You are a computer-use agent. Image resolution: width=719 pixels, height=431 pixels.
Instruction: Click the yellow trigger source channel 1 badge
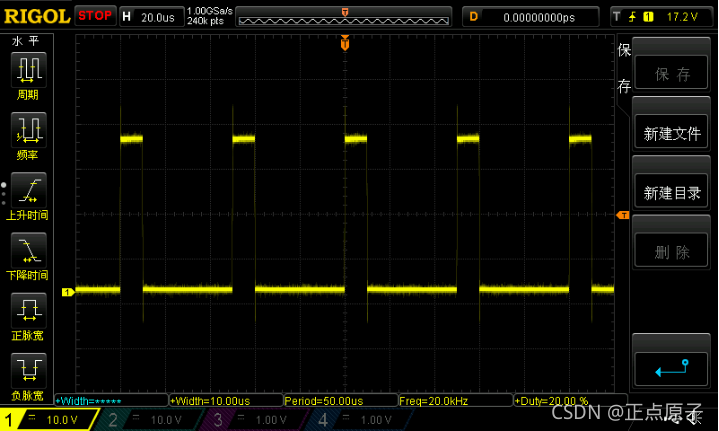648,17
